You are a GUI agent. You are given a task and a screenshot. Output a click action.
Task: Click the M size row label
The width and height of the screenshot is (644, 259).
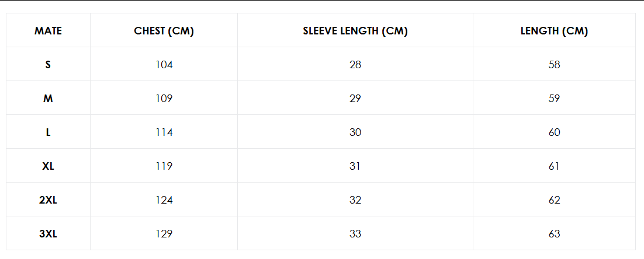click(x=48, y=99)
